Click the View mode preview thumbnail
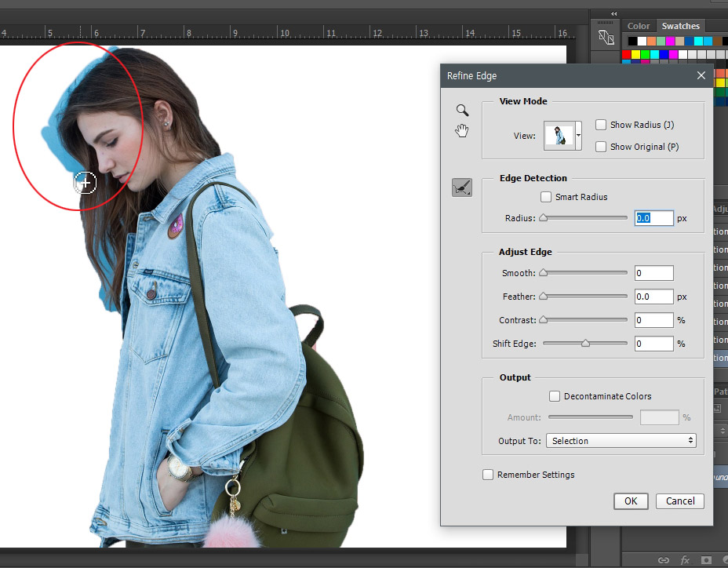This screenshot has height=568, width=728. 559,136
